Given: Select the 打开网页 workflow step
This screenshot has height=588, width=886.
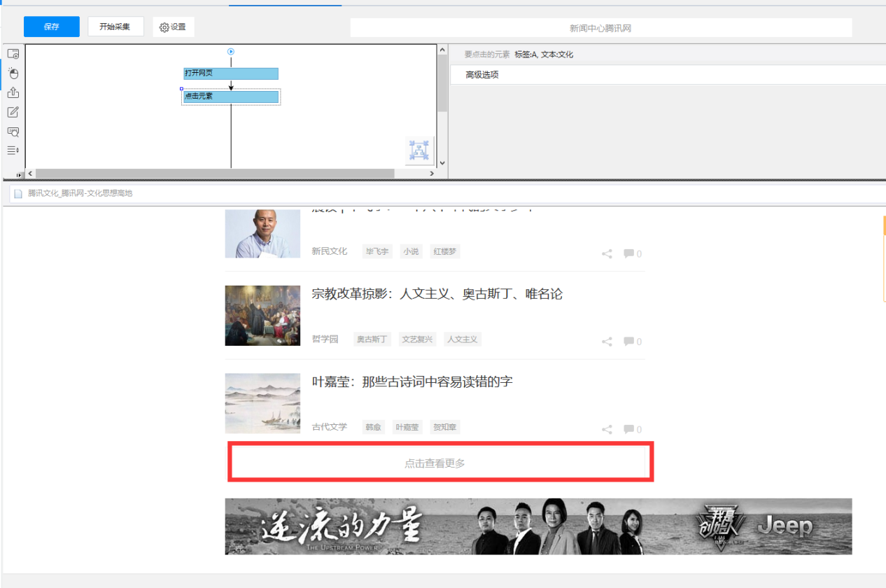Looking at the screenshot, I should click(230, 73).
